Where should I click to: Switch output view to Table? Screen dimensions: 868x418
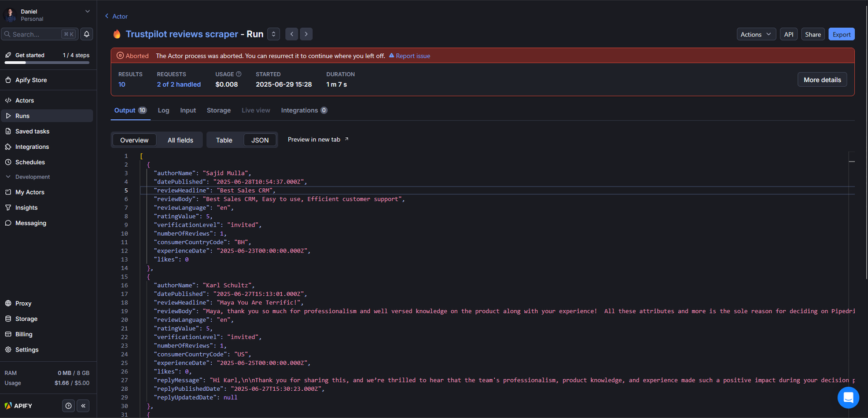coord(224,140)
